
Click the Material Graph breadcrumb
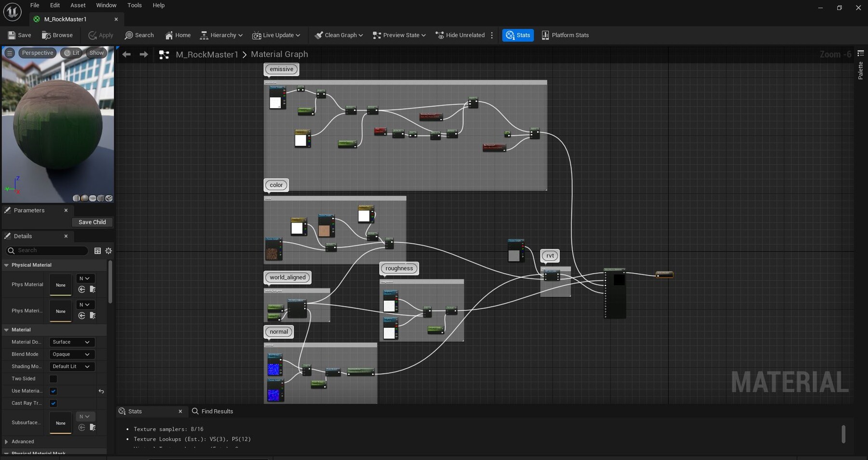click(x=279, y=55)
